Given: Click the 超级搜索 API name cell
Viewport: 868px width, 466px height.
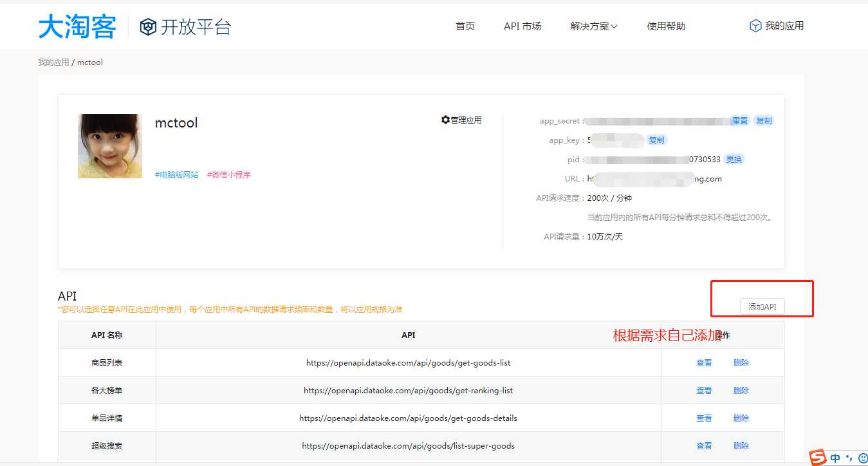Looking at the screenshot, I should pos(107,446).
